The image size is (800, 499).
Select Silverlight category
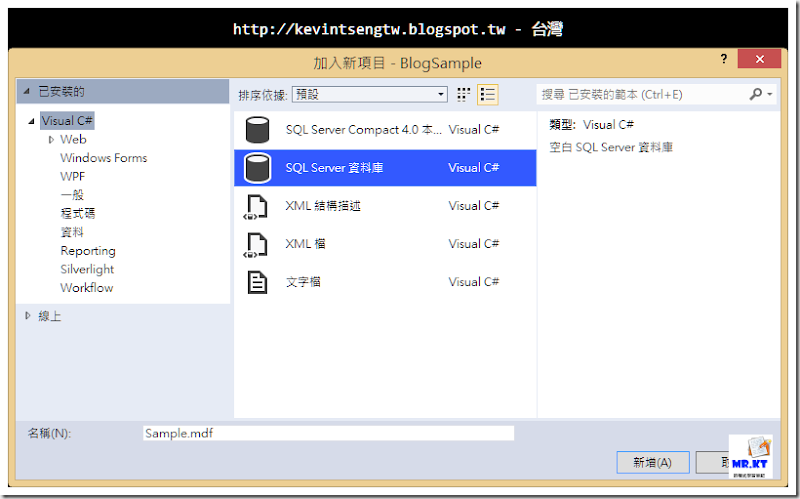click(87, 269)
